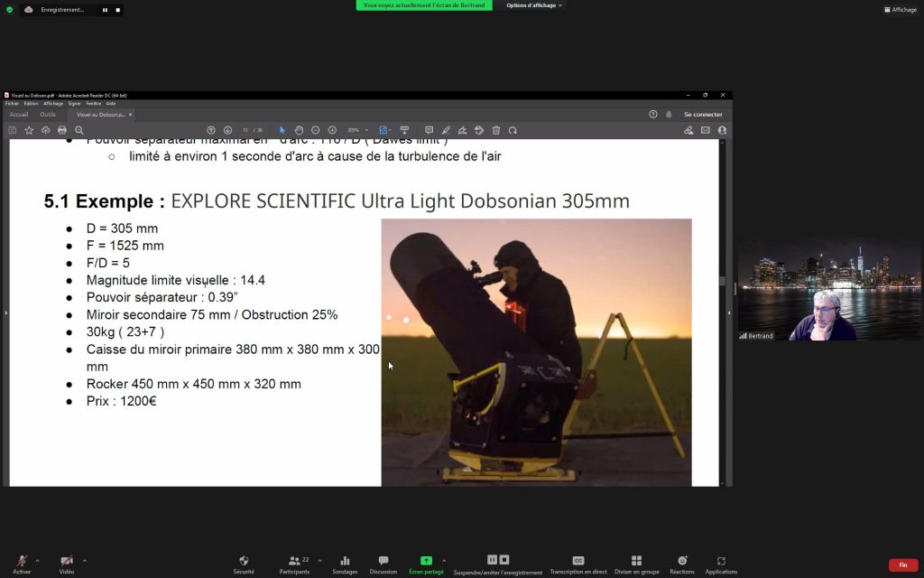Open share options chevron beside Écran partagé
This screenshot has height=578, width=924.
tap(444, 560)
